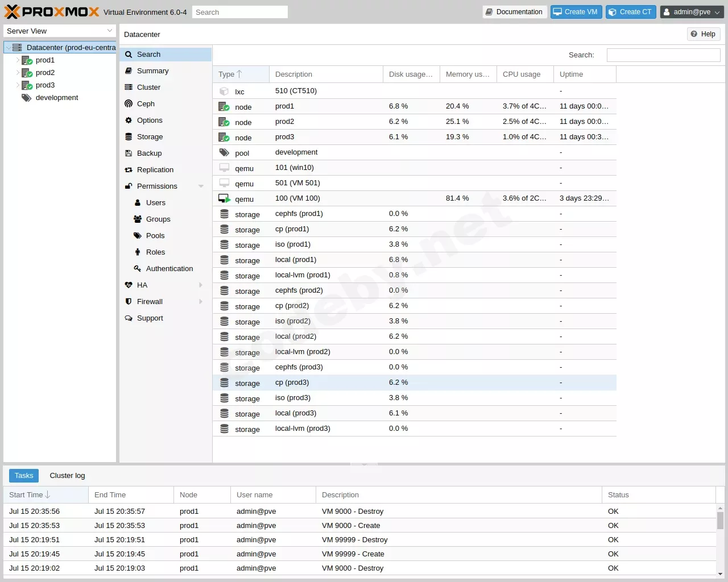Click the Create CT button
Image resolution: width=728 pixels, height=582 pixels.
tap(631, 12)
